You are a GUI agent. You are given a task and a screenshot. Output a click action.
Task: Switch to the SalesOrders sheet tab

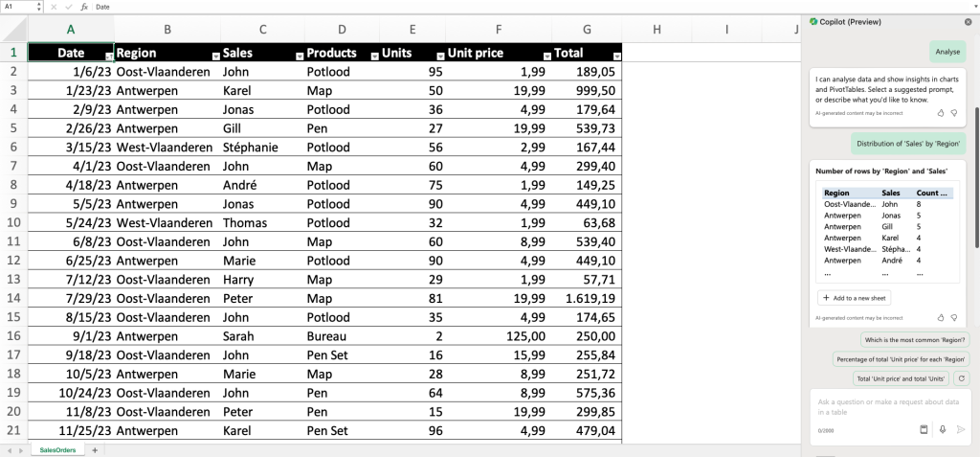(x=56, y=449)
